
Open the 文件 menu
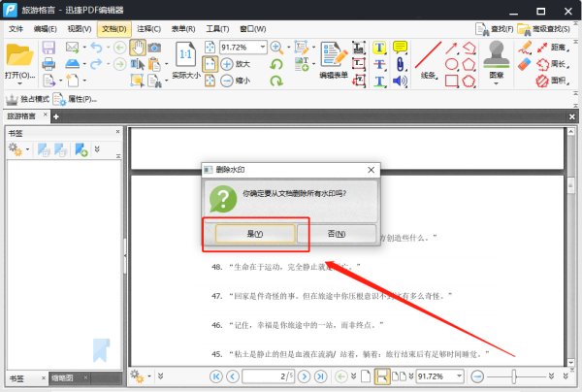[16, 29]
